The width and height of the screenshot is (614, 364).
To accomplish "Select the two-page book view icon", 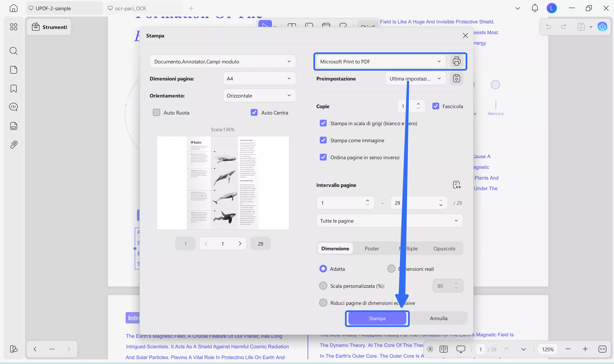I will (x=444, y=349).
